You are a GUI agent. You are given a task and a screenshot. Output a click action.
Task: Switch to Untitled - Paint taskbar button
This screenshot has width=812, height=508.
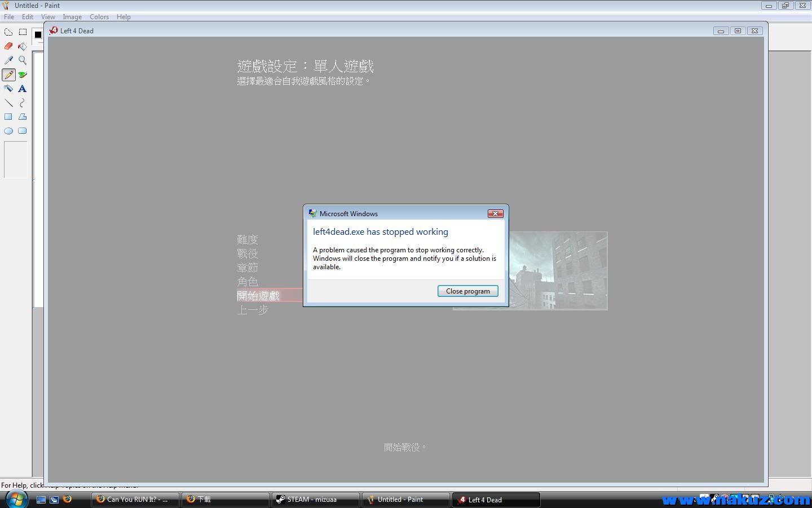(406, 500)
